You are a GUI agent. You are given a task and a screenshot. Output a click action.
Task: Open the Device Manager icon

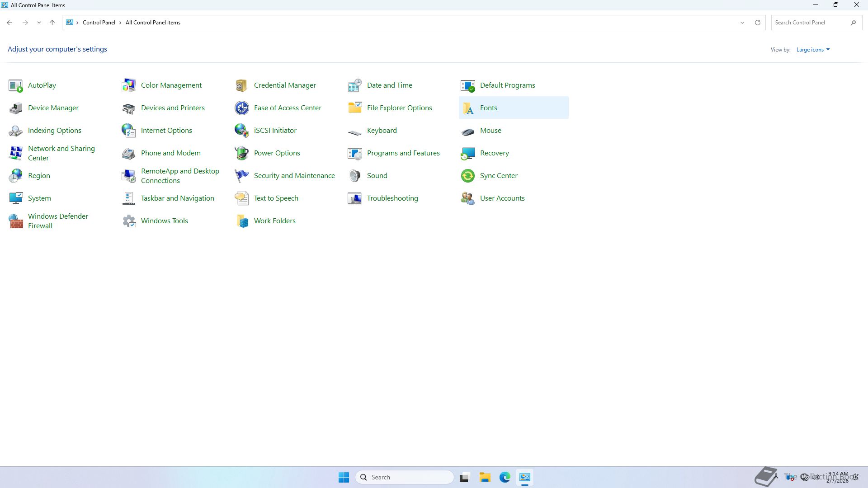pos(16,108)
